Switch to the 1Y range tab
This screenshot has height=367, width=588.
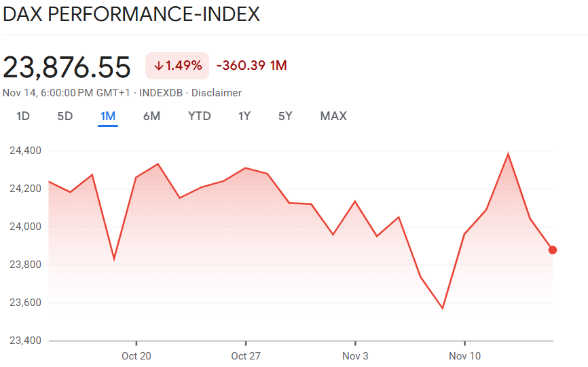tap(244, 116)
